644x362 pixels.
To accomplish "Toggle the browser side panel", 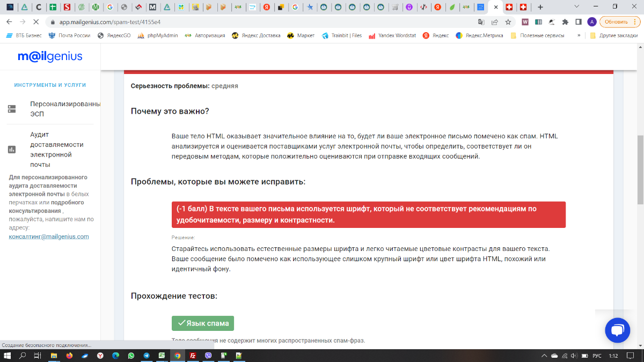I will (x=579, y=22).
